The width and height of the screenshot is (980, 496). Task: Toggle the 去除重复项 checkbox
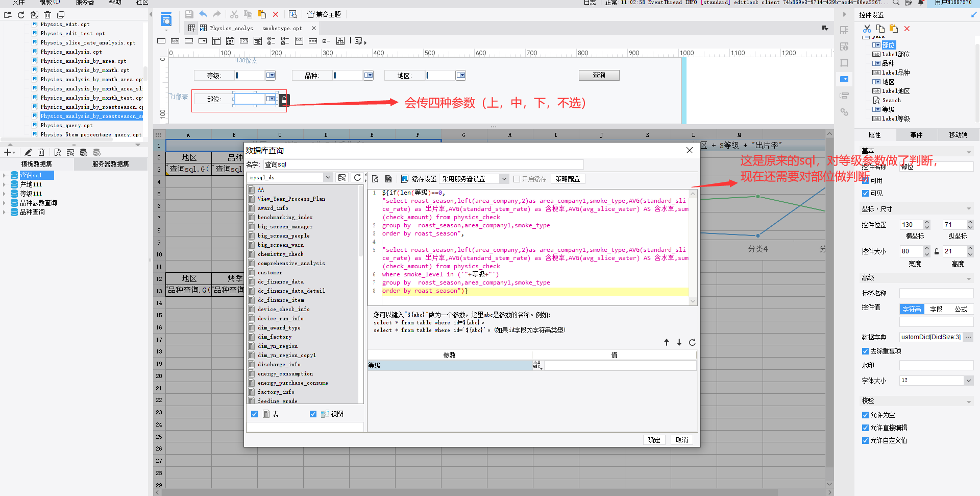(x=865, y=351)
